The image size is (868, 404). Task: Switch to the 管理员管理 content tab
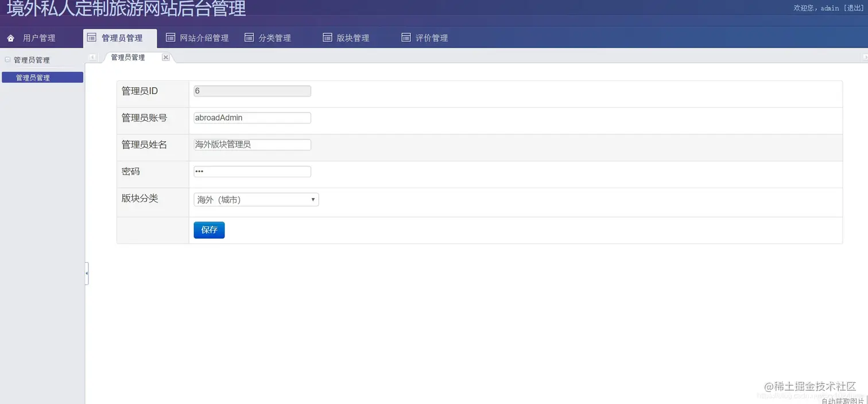point(128,57)
